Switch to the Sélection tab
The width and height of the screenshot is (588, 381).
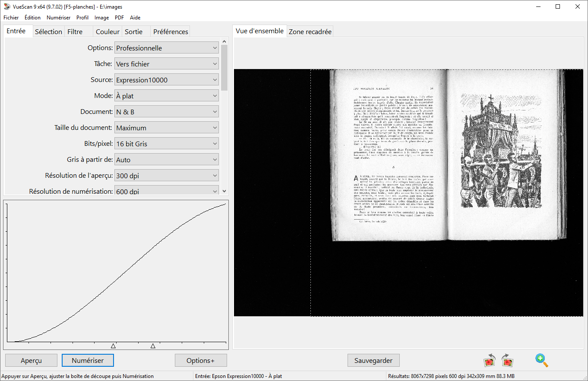click(48, 31)
